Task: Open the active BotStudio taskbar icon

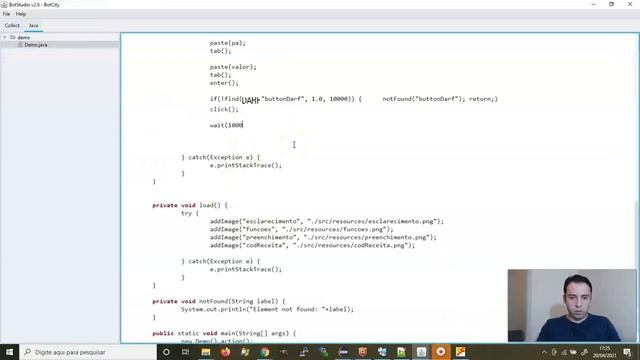Action: [421, 352]
